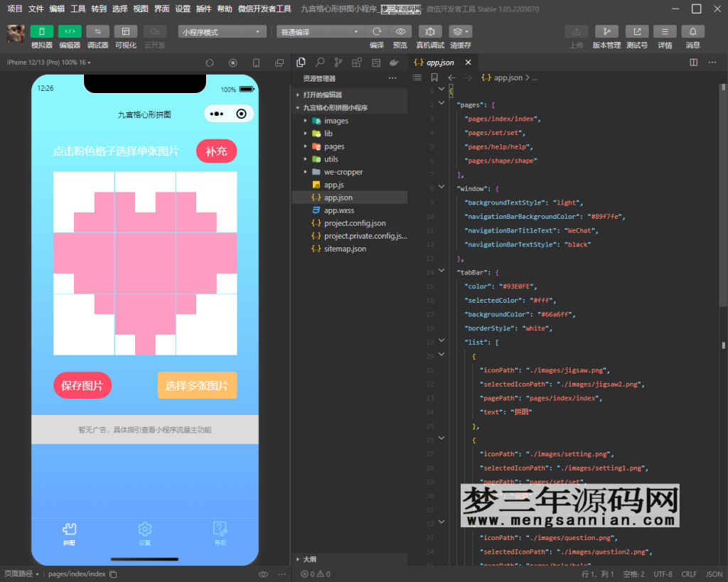Click the search icon in editor sidebar

pos(320,63)
